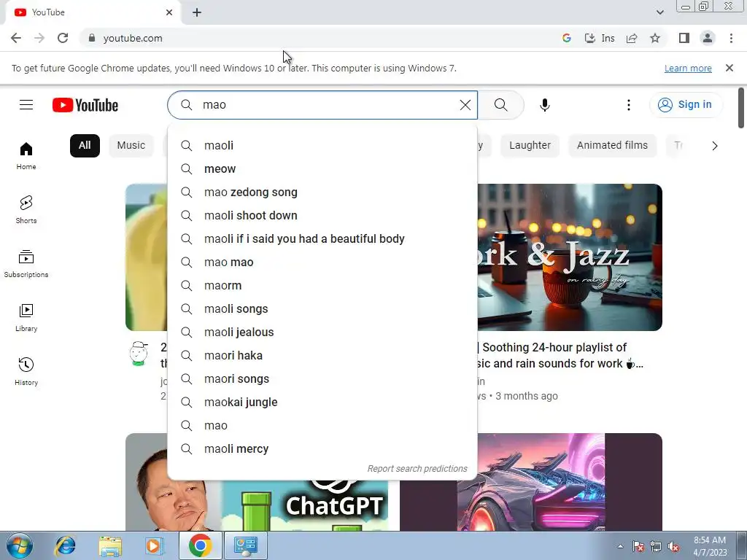This screenshot has width=747, height=560.
Task: Open Subscriptions in sidebar
Action: point(26,263)
